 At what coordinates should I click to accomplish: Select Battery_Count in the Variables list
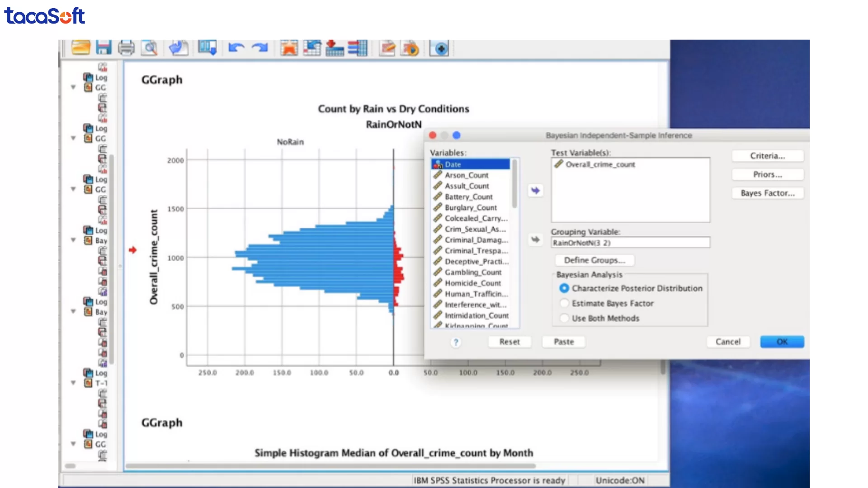[469, 197]
